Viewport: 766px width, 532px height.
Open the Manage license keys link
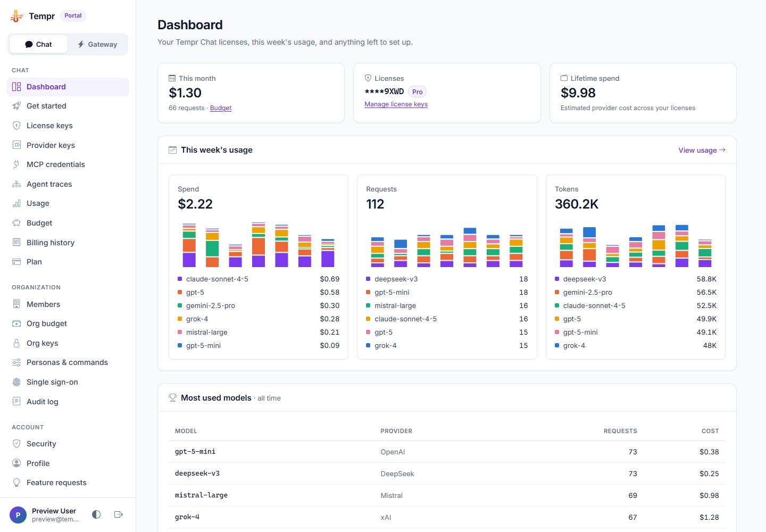(x=396, y=104)
